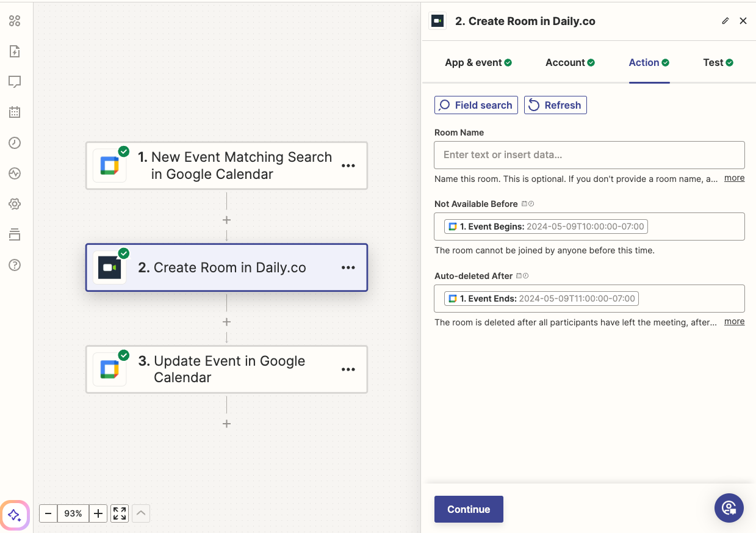Click the 93% zoom level value
The width and height of the screenshot is (756, 533).
pos(73,513)
